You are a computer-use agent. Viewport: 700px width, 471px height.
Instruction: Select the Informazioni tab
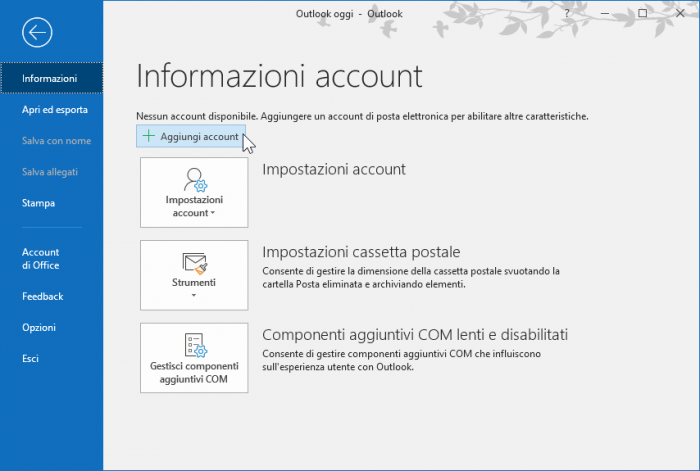pyautogui.click(x=51, y=78)
